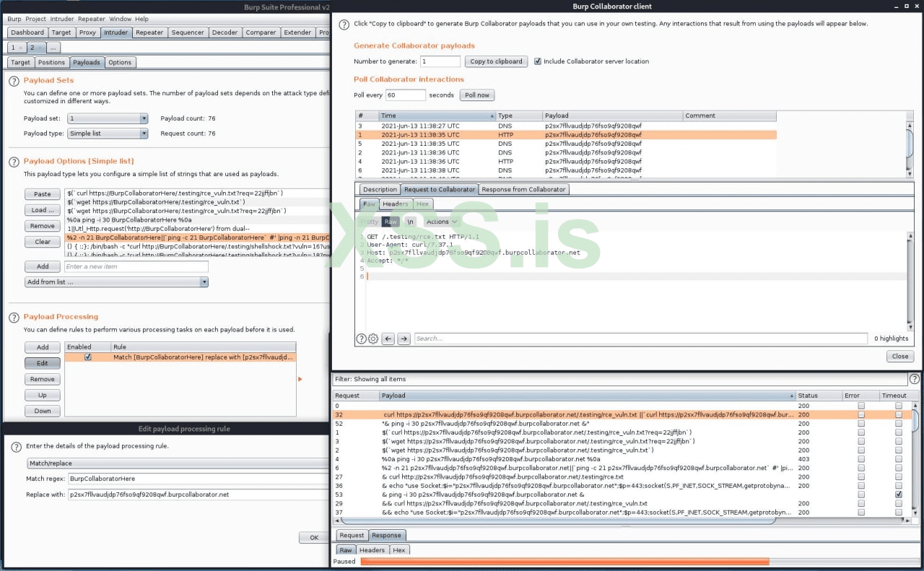Select results row with request number 36
The width and height of the screenshot is (924, 571).
pyautogui.click(x=622, y=486)
